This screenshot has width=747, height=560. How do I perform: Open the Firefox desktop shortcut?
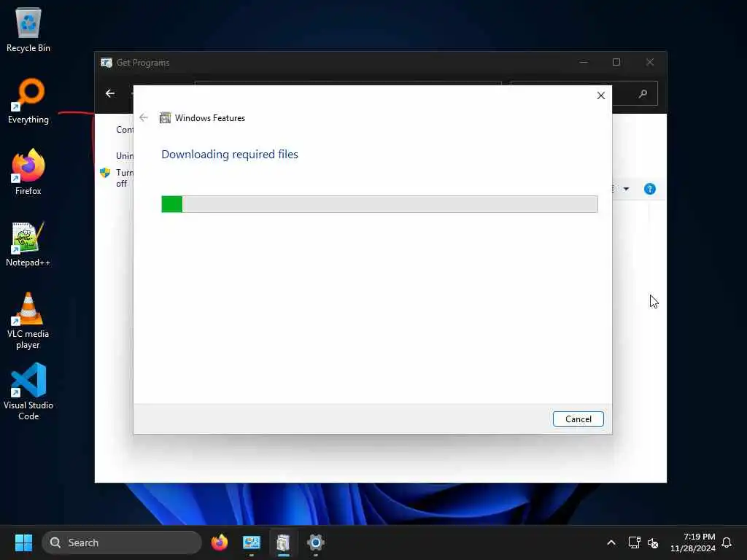point(28,172)
